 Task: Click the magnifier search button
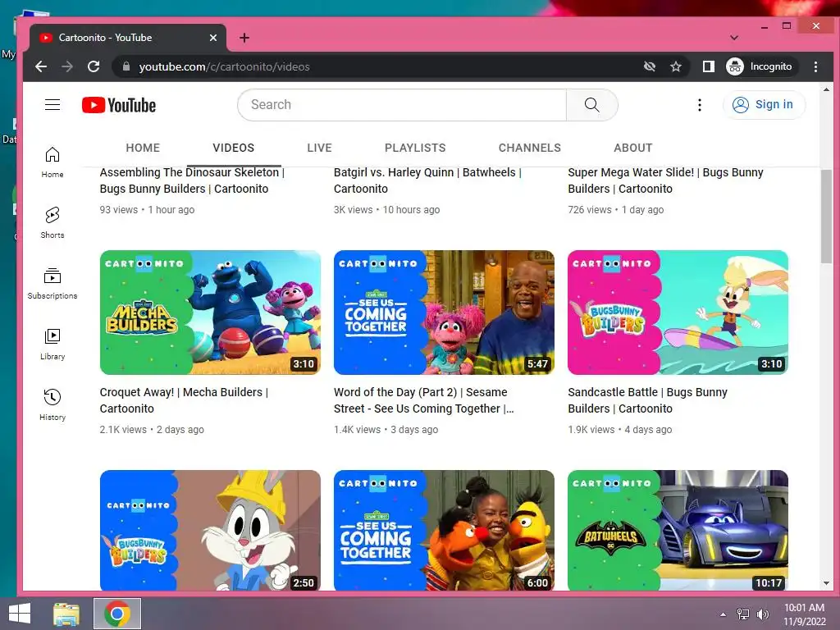point(592,104)
